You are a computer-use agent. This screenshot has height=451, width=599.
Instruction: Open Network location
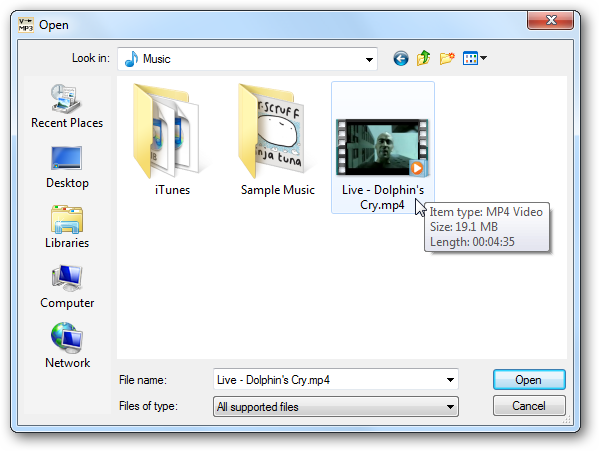(x=67, y=346)
